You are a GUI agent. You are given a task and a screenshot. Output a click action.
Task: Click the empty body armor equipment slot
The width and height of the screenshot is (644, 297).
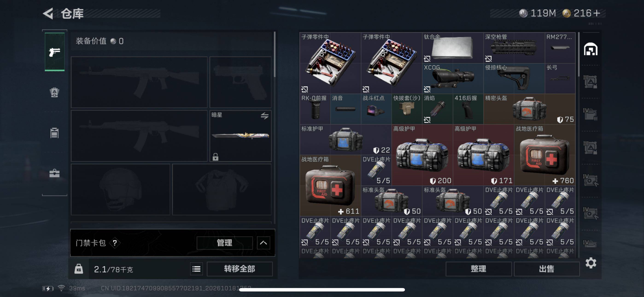point(222,189)
